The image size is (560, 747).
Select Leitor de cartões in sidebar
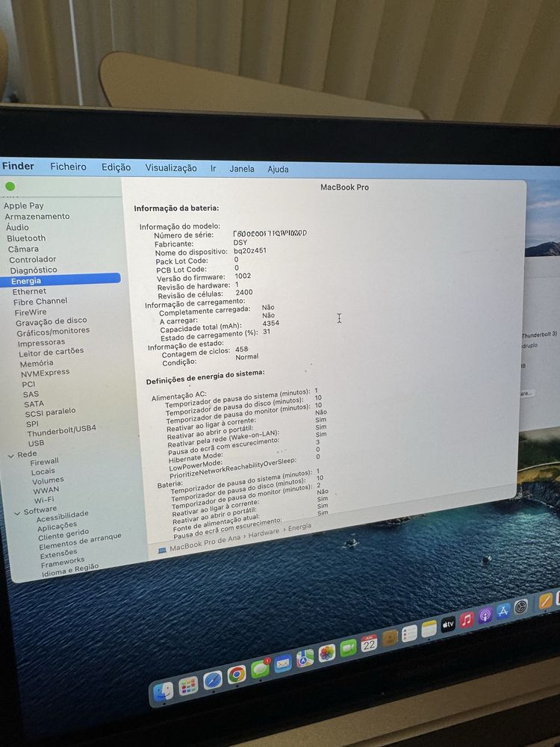coord(51,352)
